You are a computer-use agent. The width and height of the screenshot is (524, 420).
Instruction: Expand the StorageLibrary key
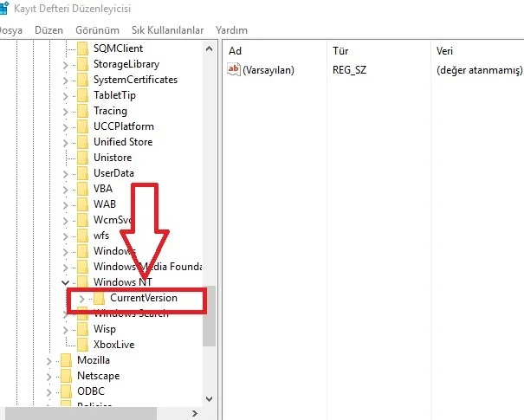point(66,64)
